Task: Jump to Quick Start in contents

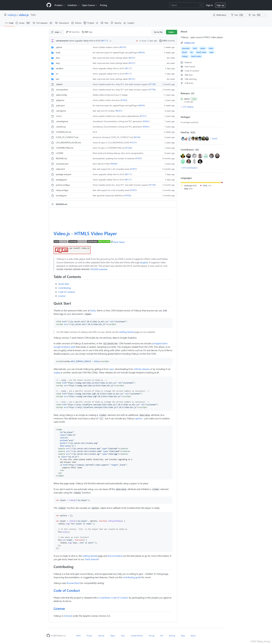Action: [64, 284]
